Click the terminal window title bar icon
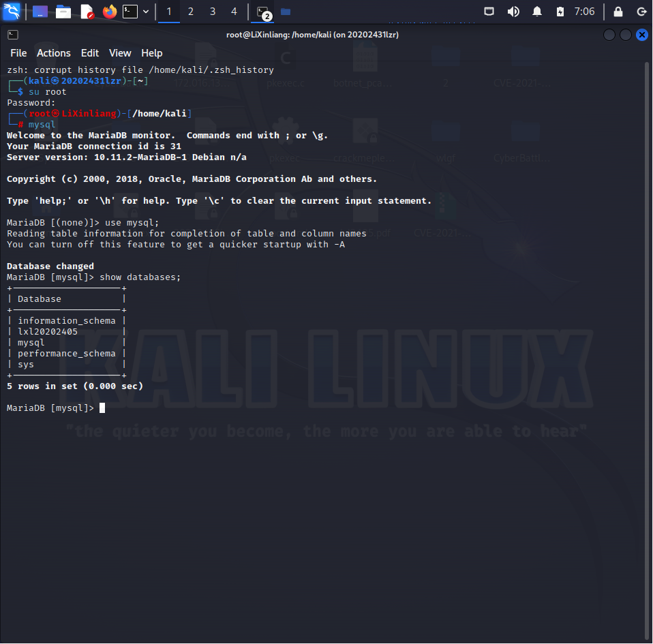 (x=13, y=35)
